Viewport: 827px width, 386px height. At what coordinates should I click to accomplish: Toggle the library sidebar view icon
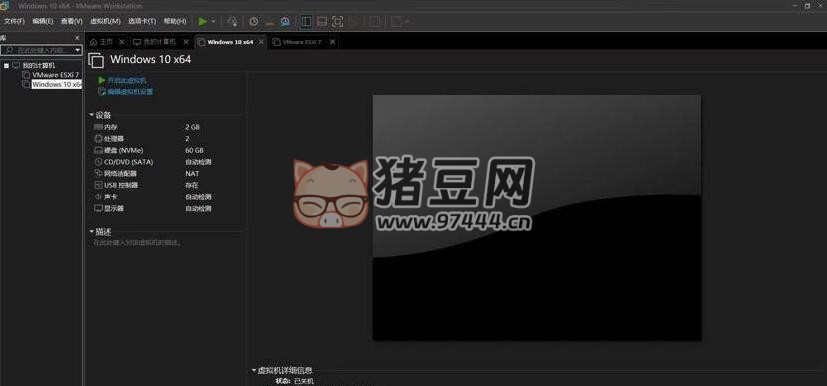point(306,22)
